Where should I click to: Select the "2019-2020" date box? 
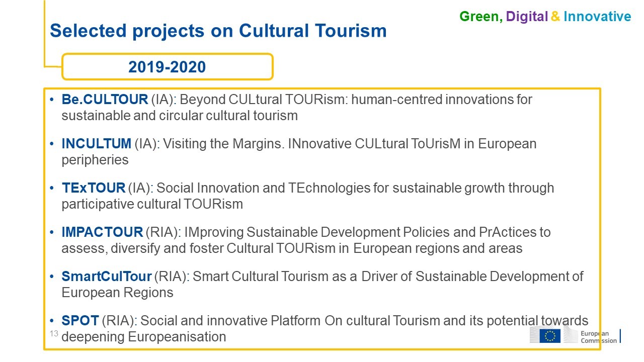pos(168,66)
